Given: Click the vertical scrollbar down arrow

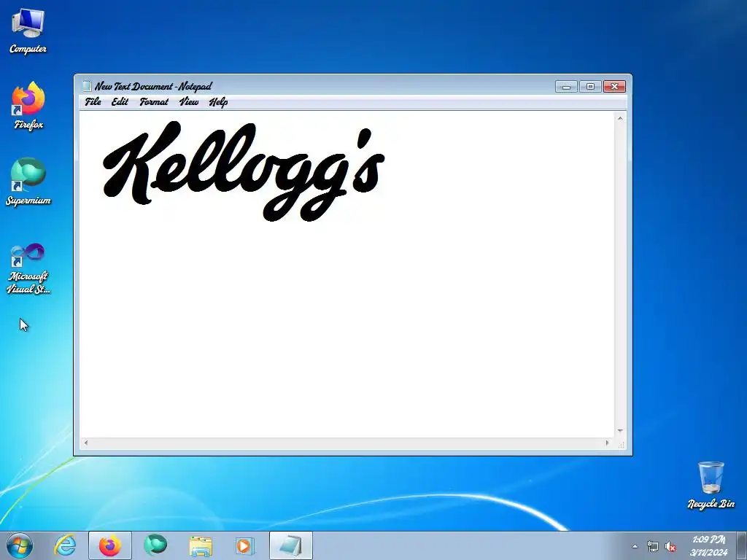Looking at the screenshot, I should pyautogui.click(x=620, y=431).
